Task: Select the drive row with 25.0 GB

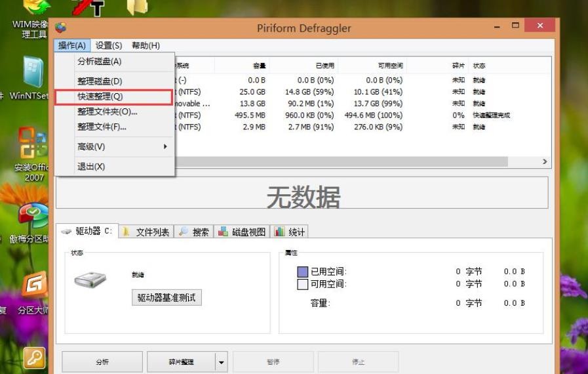Action: (363, 92)
